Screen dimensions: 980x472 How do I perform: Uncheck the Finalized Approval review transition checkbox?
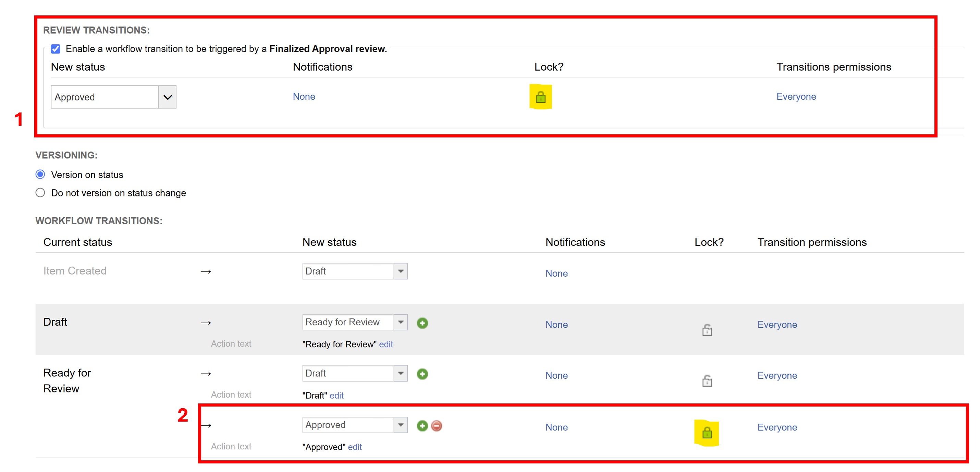[56, 49]
